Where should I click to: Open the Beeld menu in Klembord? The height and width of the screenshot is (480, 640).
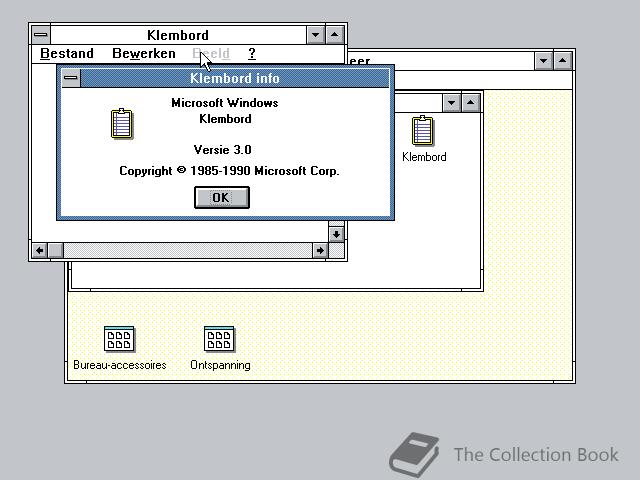(211, 53)
